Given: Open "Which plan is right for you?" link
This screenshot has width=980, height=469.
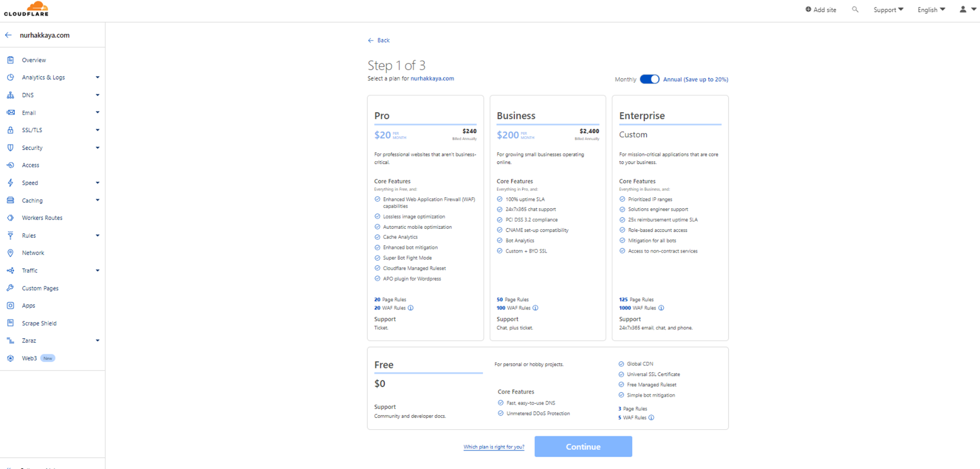Looking at the screenshot, I should point(494,447).
